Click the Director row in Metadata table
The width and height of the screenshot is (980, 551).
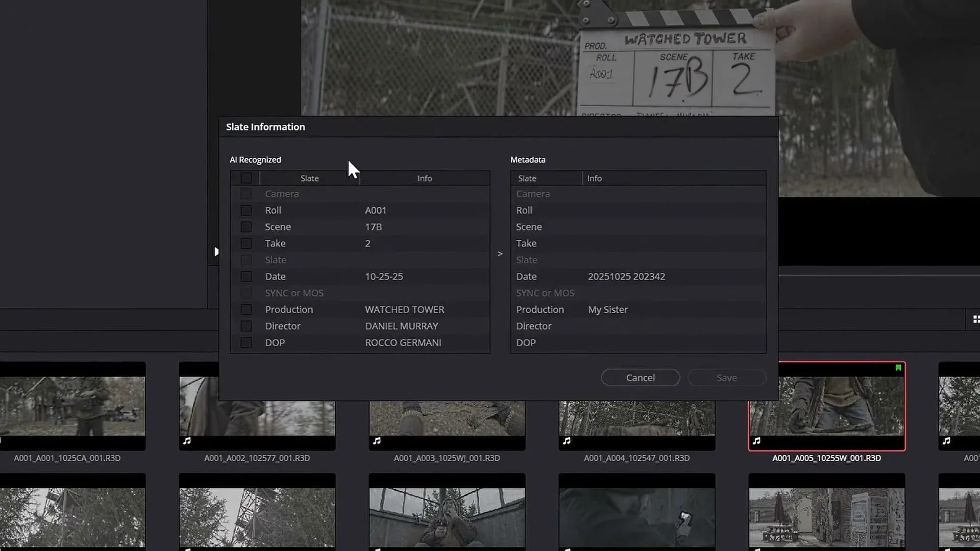[x=638, y=326]
